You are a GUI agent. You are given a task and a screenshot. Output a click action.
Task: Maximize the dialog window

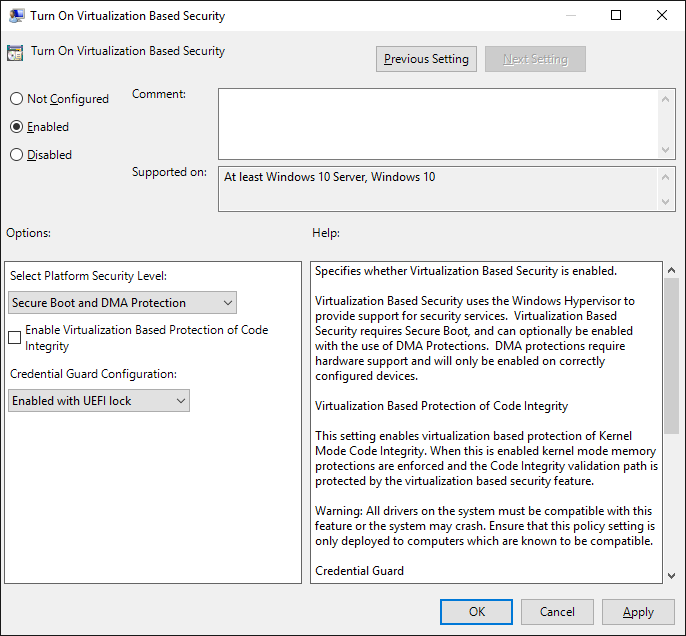pyautogui.click(x=616, y=16)
